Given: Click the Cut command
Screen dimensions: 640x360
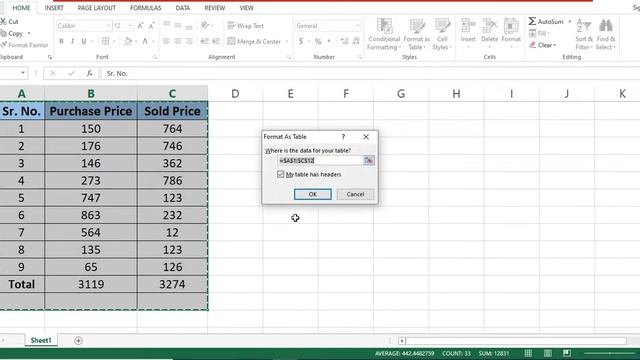Looking at the screenshot, I should pyautogui.click(x=10, y=22).
